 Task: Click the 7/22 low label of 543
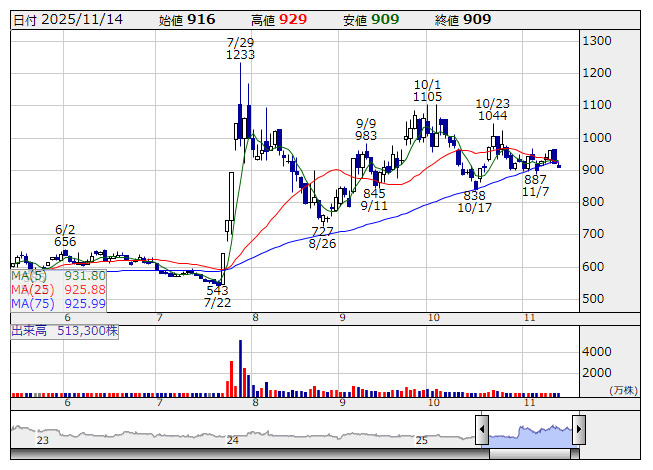(218, 296)
